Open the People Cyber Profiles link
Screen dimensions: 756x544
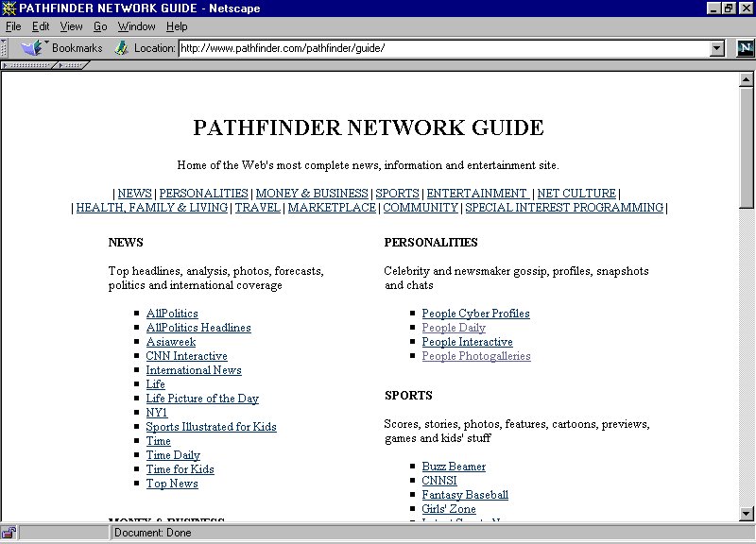[476, 314]
